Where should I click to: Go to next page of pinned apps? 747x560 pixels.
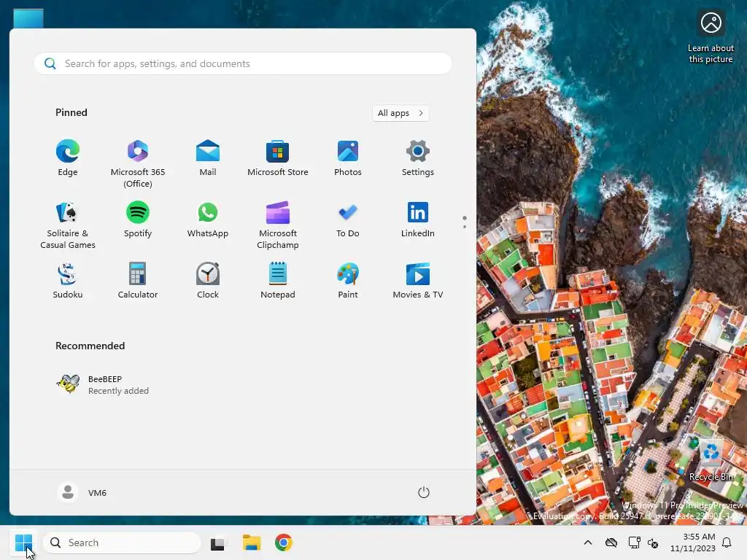click(465, 227)
